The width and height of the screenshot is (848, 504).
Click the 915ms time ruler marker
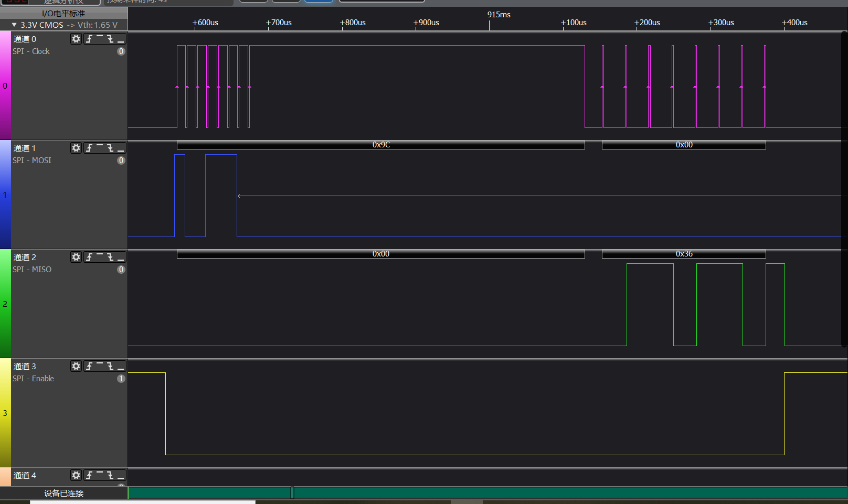(499, 15)
